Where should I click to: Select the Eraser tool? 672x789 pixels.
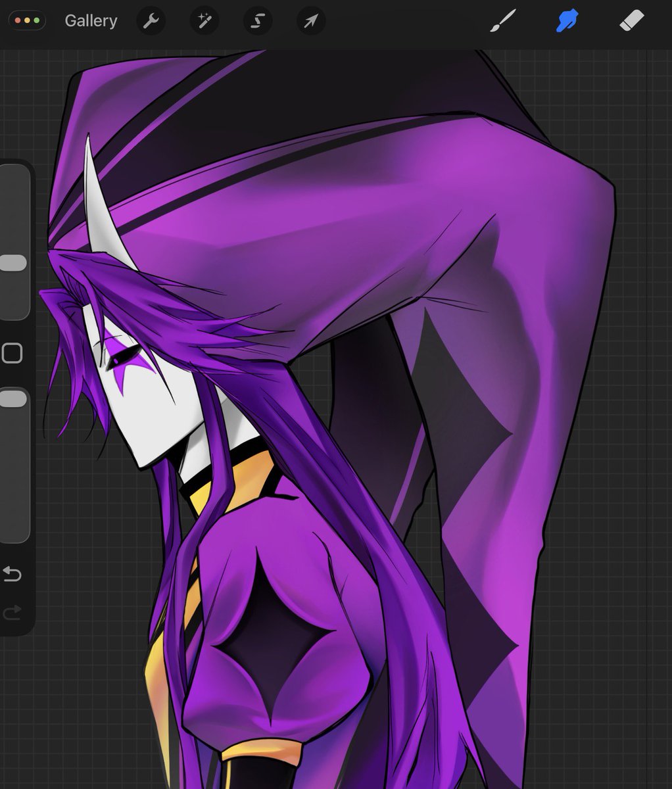click(632, 21)
